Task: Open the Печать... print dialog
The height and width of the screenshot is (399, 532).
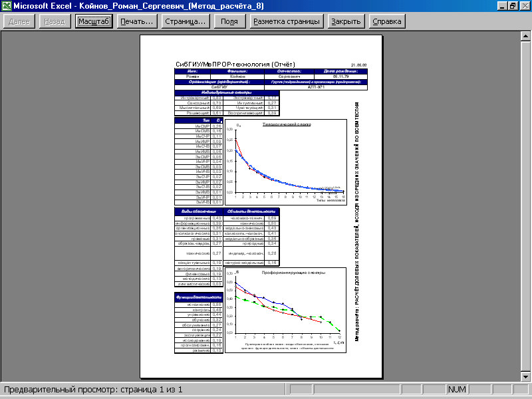Action: click(138, 21)
